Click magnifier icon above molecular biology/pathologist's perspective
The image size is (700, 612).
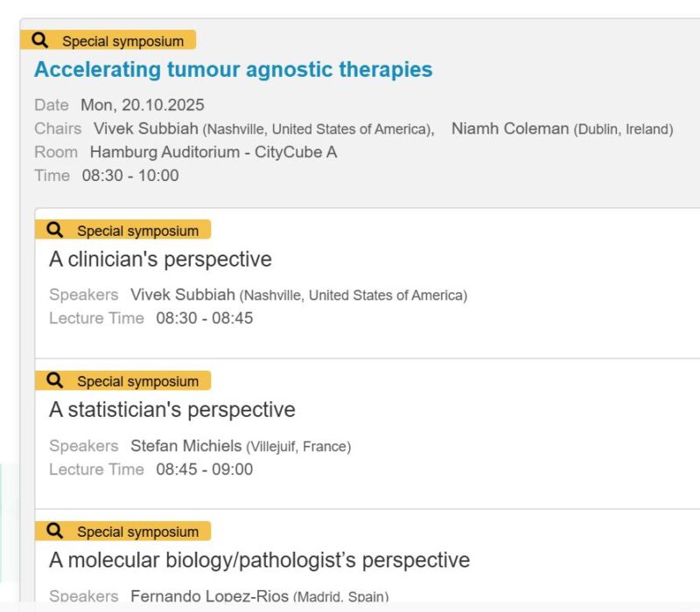tap(54, 531)
